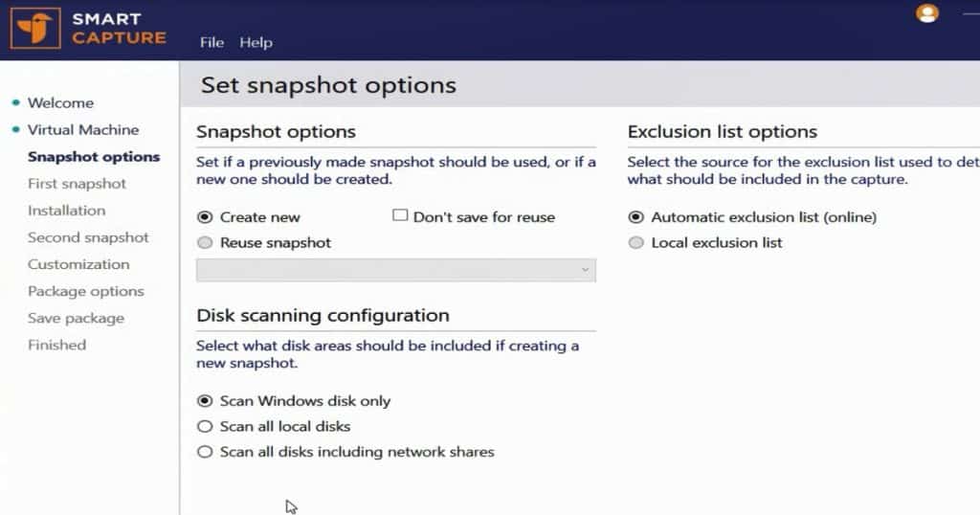Viewport: 980px width, 515px height.
Task: Choose Scan Windows disk only
Action: click(205, 401)
